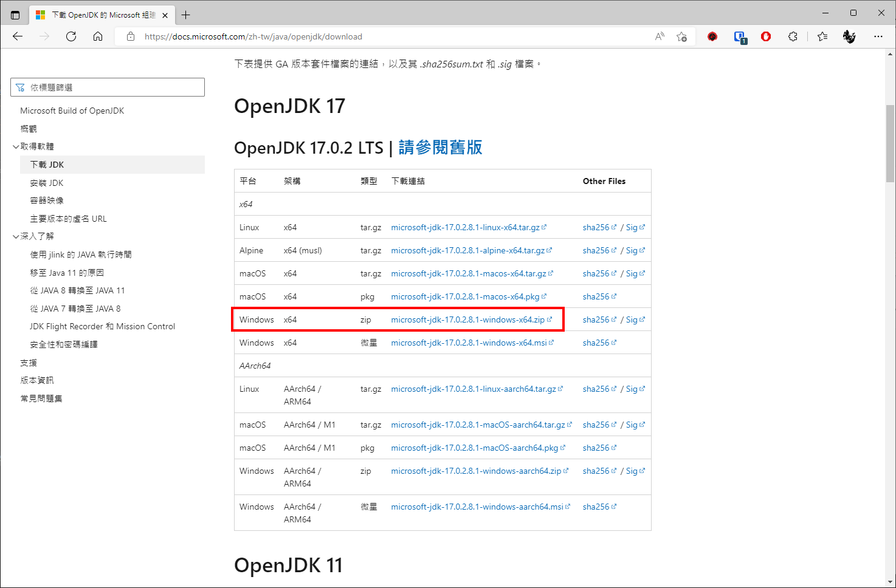The width and height of the screenshot is (896, 588).
Task: Click the address bar URL
Action: (x=253, y=36)
